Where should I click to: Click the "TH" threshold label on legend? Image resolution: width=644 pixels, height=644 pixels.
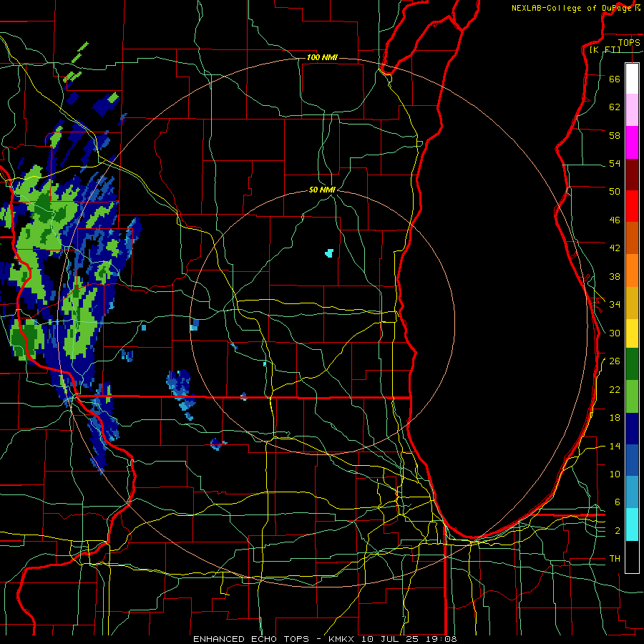(615, 559)
